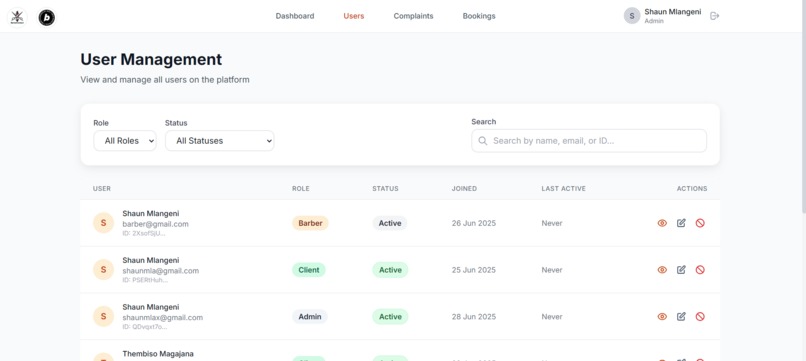Click the user ID starting with PSERt
The height and width of the screenshot is (361, 806).
coord(145,280)
